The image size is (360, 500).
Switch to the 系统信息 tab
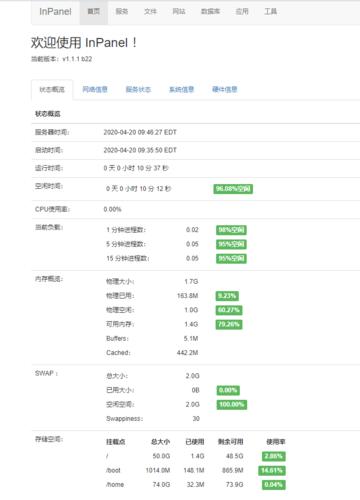pos(182,89)
